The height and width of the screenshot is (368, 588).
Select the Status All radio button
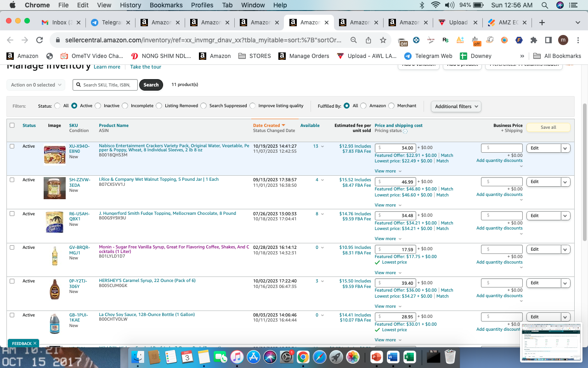pos(57,106)
